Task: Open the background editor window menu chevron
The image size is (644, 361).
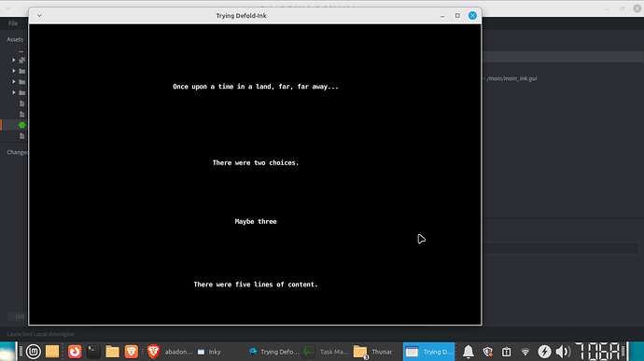Action: click(8, 8)
